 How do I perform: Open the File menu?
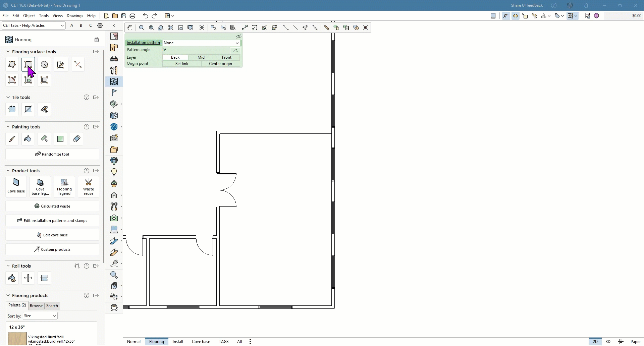pyautogui.click(x=5, y=16)
